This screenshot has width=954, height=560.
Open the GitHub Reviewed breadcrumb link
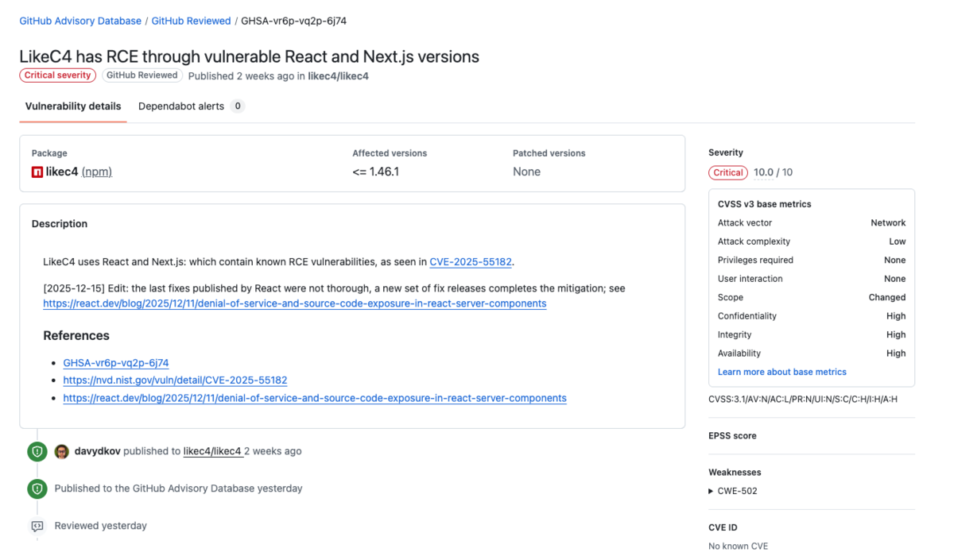pyautogui.click(x=191, y=21)
